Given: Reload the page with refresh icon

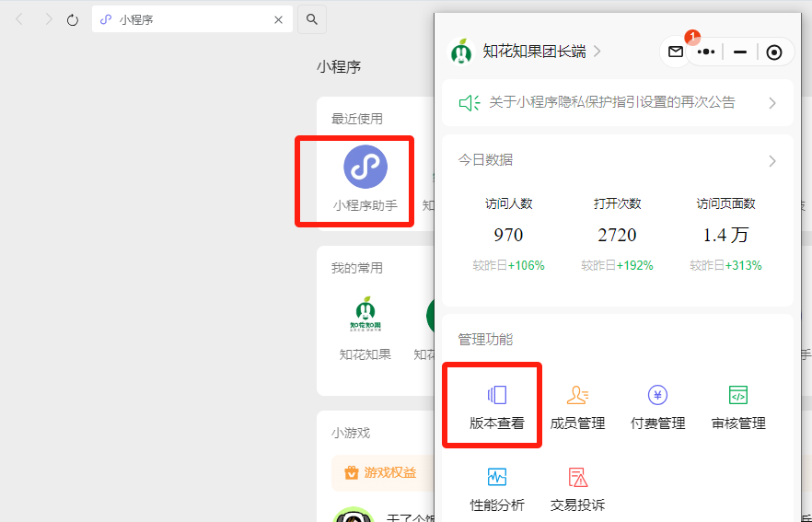Looking at the screenshot, I should click(73, 19).
